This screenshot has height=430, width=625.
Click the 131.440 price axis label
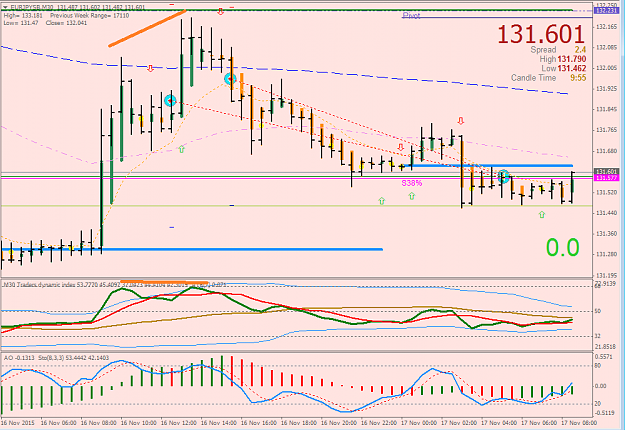(x=606, y=213)
